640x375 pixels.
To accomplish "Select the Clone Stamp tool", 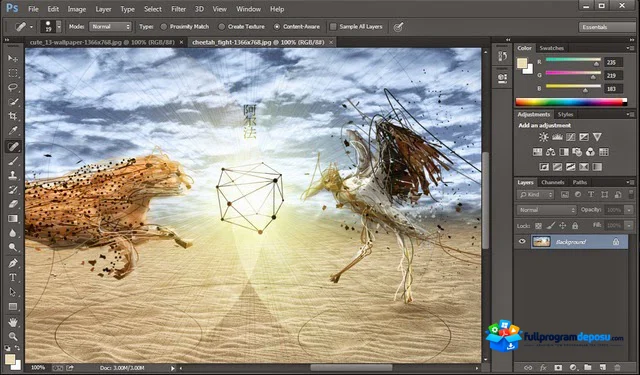I will [13, 175].
